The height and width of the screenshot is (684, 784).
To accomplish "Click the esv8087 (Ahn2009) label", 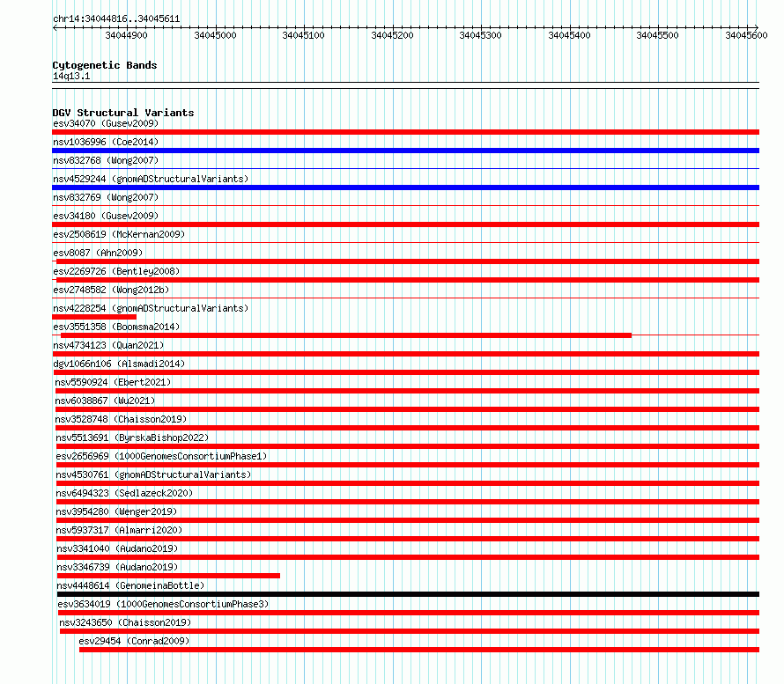I will coord(98,253).
